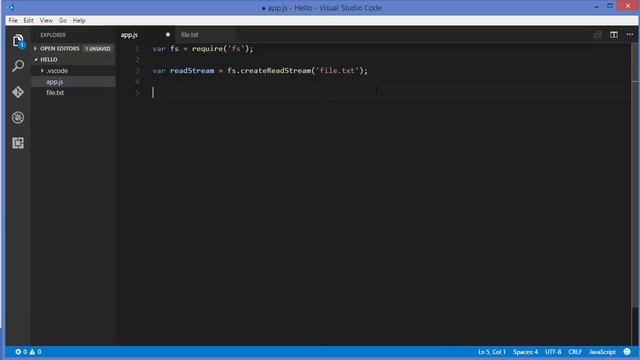640x360 pixels.
Task: Click the JavaScript language mode selector
Action: pyautogui.click(x=602, y=352)
